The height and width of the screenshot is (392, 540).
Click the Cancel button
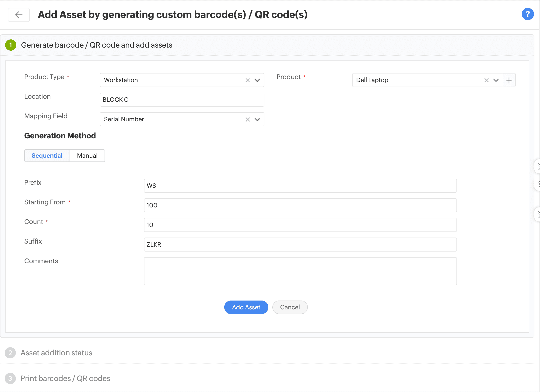(290, 307)
